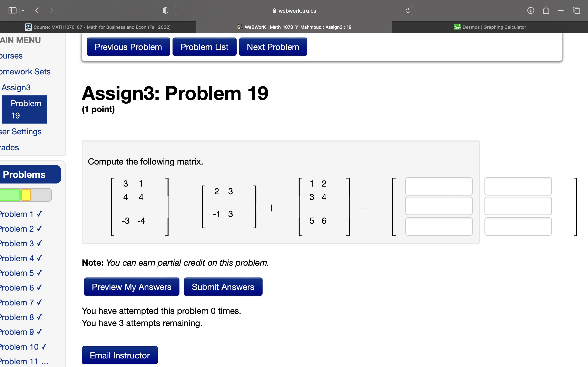Screen dimensions: 588x367
Task: Show tab overview with the tabs icon
Action: coord(576,10)
